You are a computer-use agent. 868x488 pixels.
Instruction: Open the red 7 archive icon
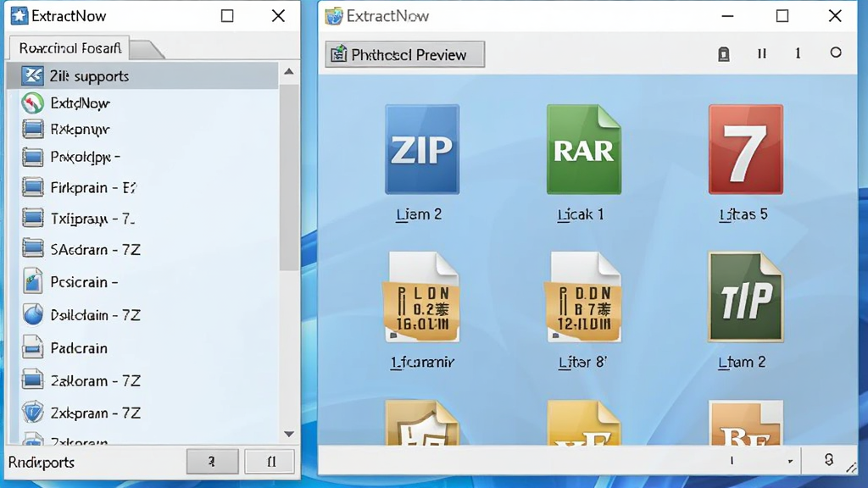point(746,149)
